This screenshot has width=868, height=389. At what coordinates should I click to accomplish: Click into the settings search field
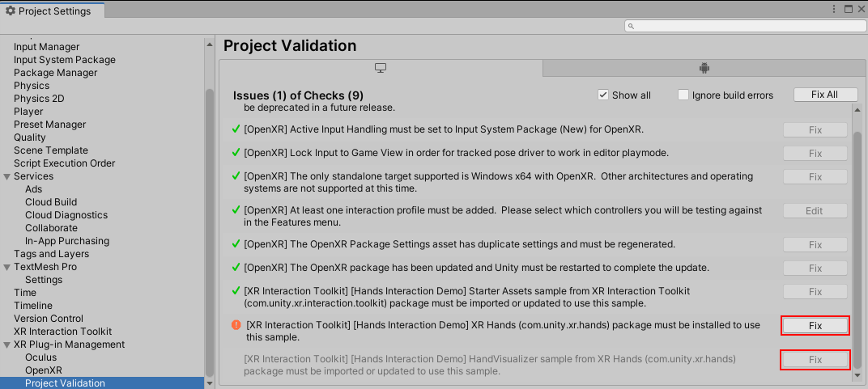tap(745, 27)
